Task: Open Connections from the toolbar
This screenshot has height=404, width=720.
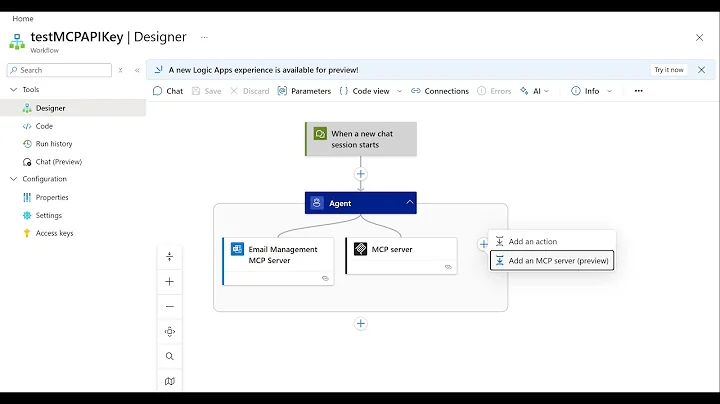Action: point(439,91)
